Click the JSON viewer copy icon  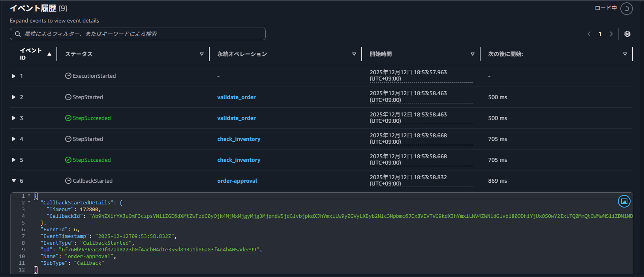[624, 201]
